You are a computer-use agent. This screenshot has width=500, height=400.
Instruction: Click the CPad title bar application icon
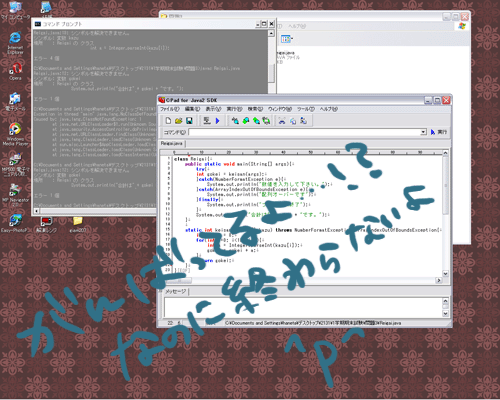162,100
